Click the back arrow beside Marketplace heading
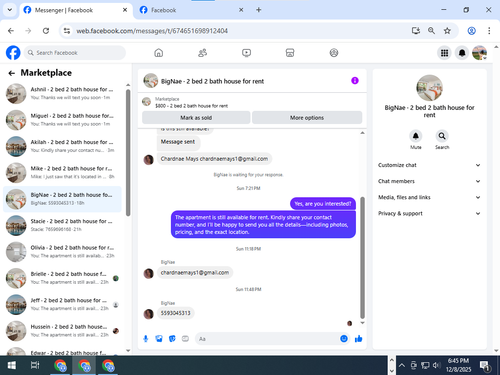 (x=12, y=73)
